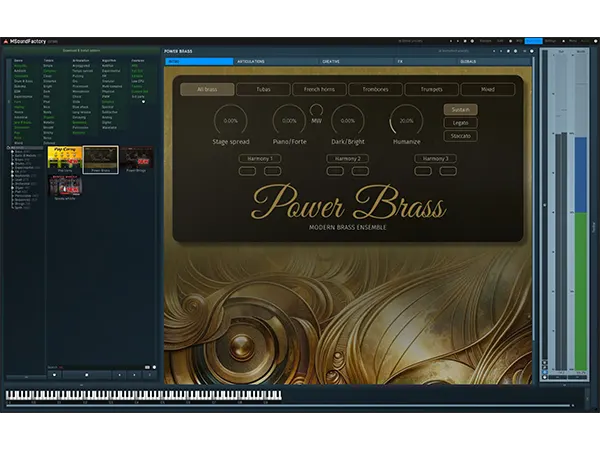Select the Power Strings instrument thumbnail

[x=136, y=159]
